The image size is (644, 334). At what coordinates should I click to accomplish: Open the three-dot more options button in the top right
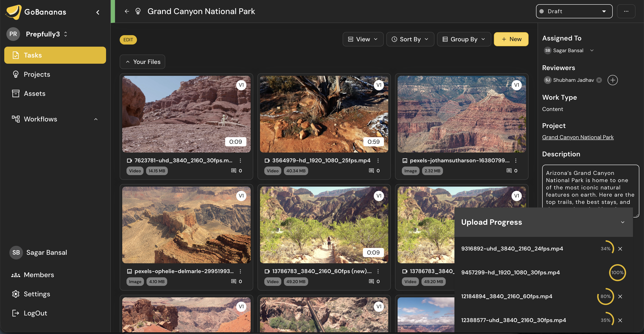tap(626, 11)
